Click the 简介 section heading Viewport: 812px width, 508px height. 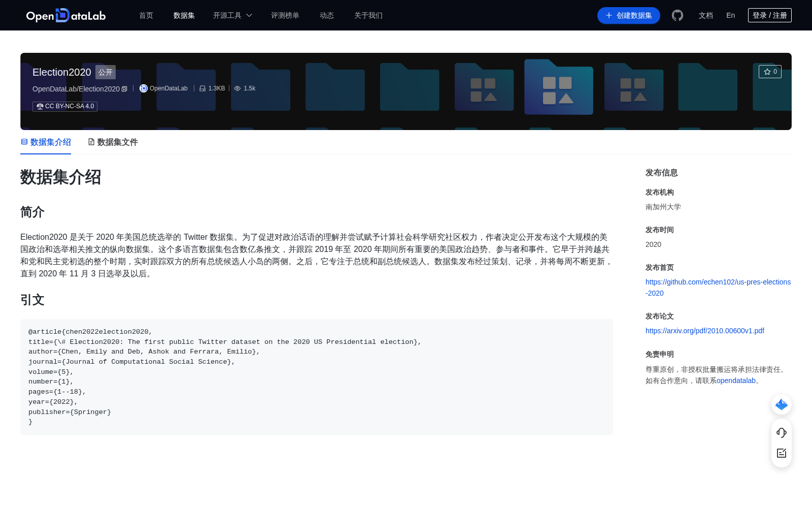(x=32, y=212)
